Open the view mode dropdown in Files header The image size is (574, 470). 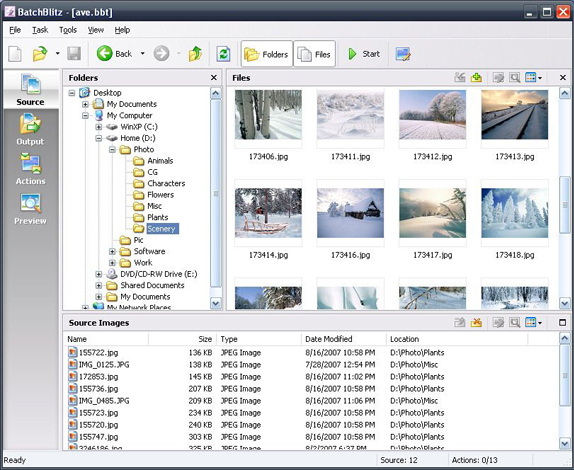tap(533, 78)
